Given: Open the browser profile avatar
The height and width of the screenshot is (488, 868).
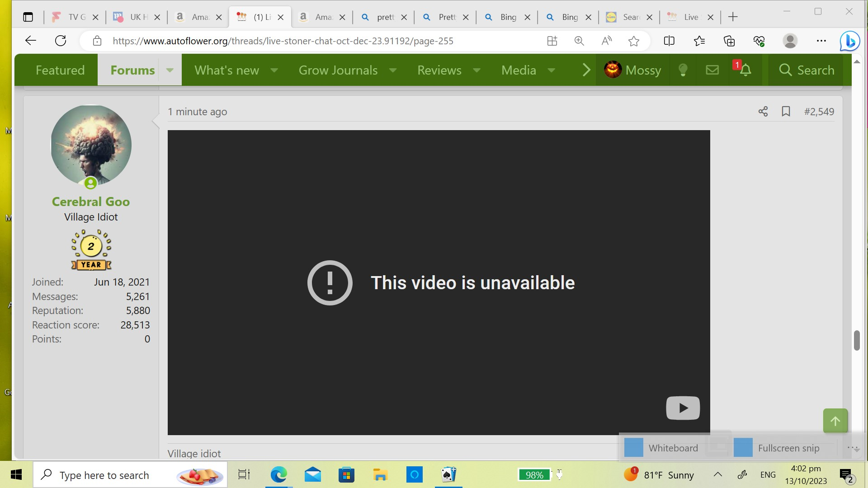Looking at the screenshot, I should tap(790, 41).
